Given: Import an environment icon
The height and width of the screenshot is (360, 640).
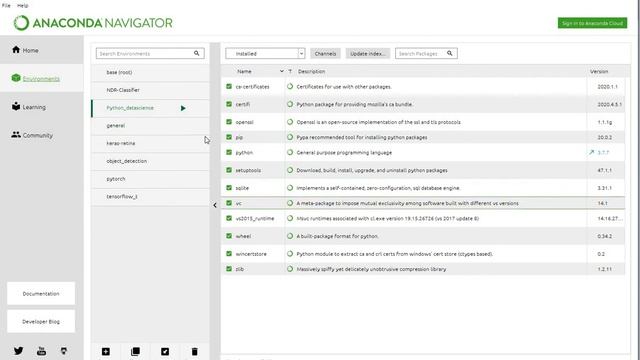Looking at the screenshot, I should 165,351.
